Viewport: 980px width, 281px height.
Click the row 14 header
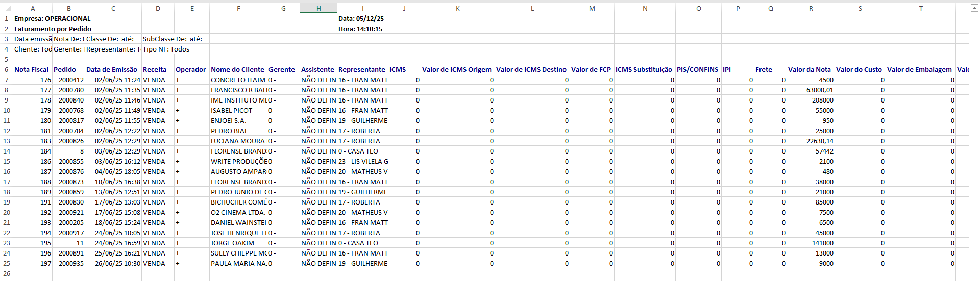(7, 151)
